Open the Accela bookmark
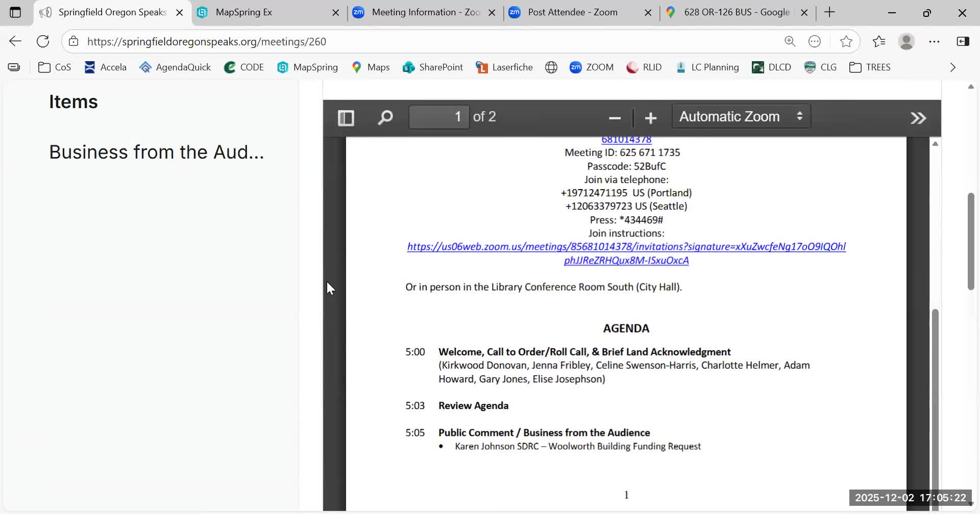This screenshot has height=514, width=980. tap(105, 67)
